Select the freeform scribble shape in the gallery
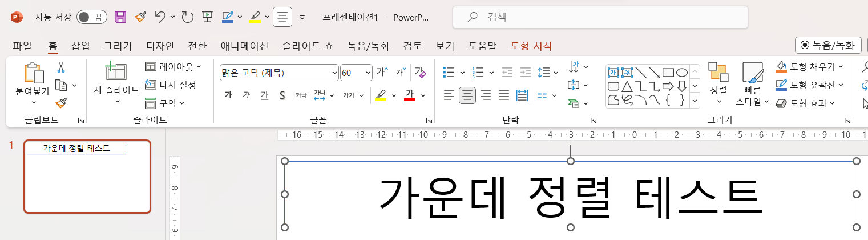The height and width of the screenshot is (240, 868). [x=627, y=101]
